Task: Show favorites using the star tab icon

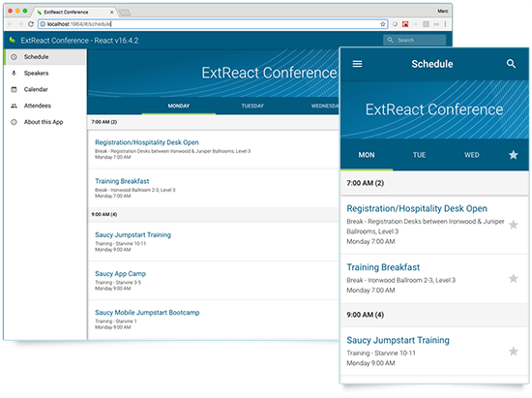Action: point(513,155)
